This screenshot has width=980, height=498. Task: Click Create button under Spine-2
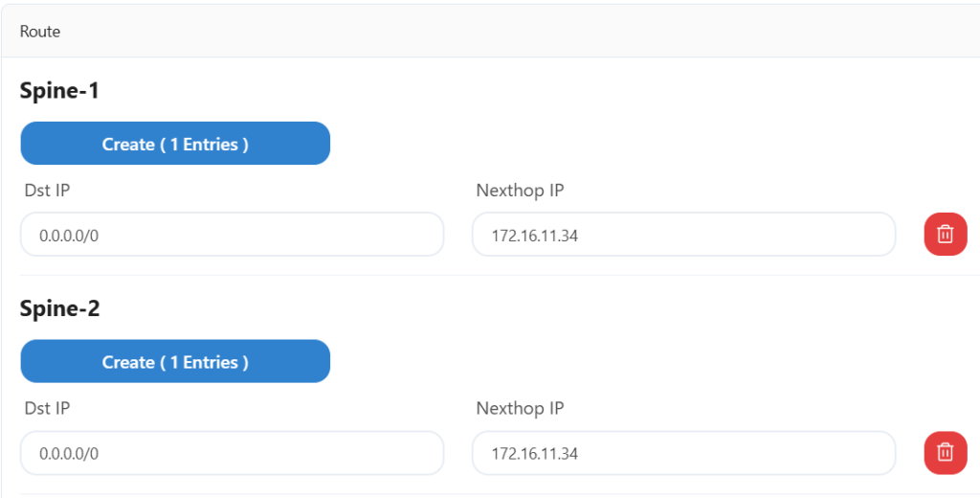175,362
